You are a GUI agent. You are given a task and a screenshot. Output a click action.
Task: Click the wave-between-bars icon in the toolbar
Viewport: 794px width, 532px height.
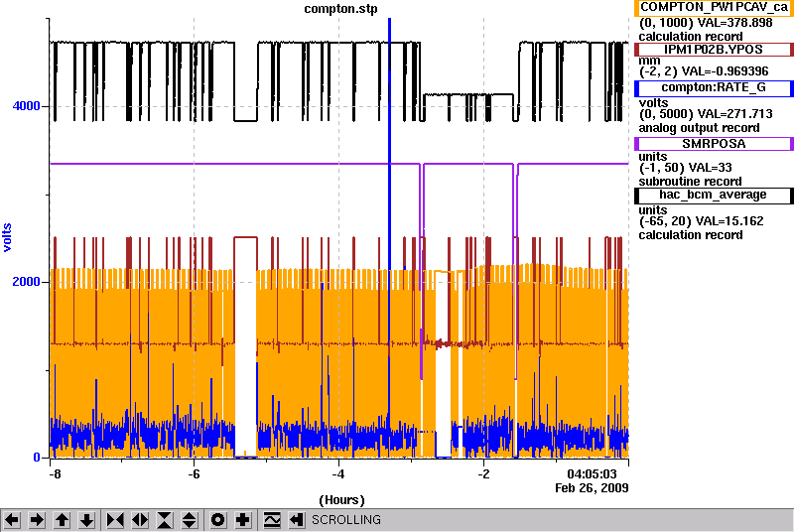(272, 520)
